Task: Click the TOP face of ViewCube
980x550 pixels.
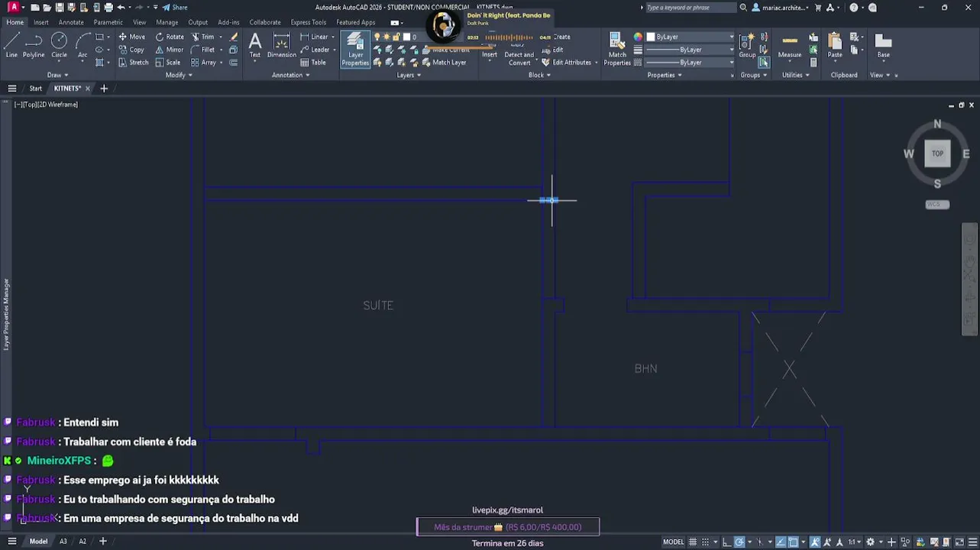Action: (x=937, y=154)
